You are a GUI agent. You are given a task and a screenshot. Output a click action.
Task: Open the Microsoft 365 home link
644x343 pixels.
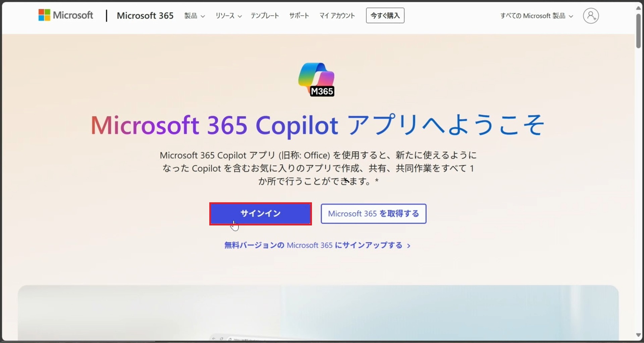click(145, 16)
